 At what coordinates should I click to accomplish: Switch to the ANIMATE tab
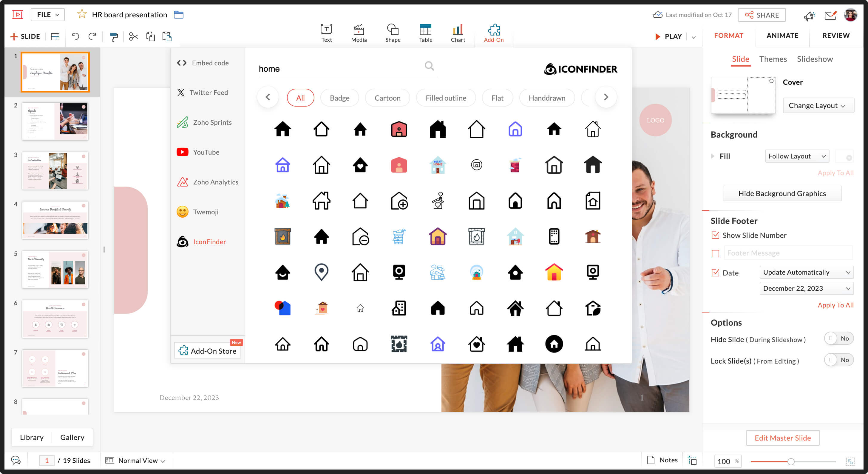pos(782,36)
